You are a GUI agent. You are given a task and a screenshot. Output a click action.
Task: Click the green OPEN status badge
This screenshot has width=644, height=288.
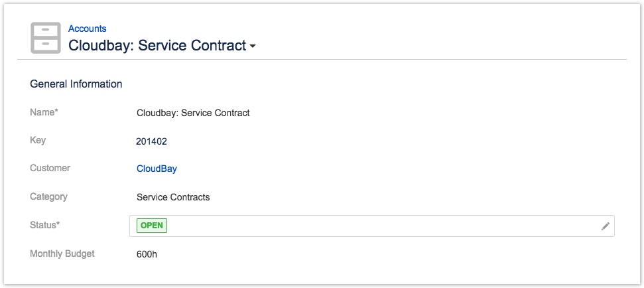coord(152,225)
